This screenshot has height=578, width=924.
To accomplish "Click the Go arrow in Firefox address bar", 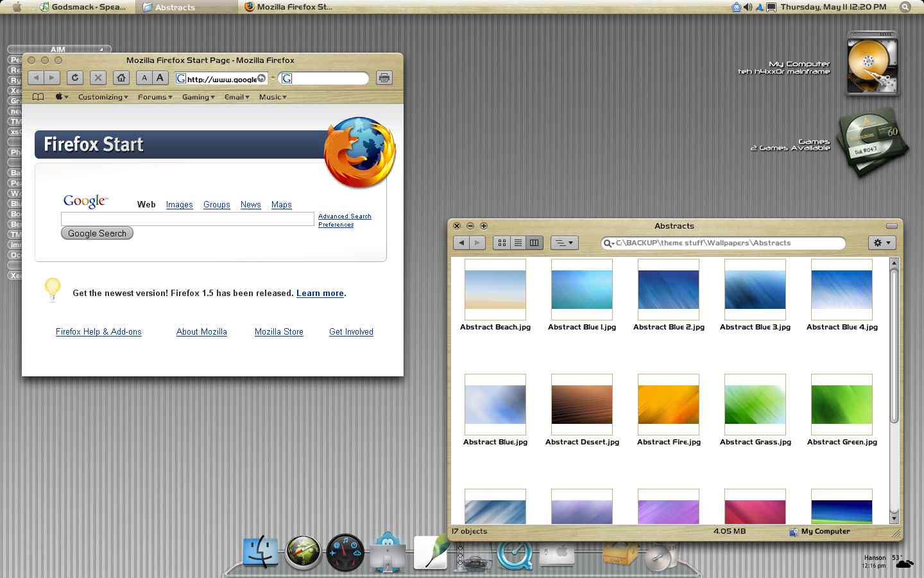I will [261, 78].
